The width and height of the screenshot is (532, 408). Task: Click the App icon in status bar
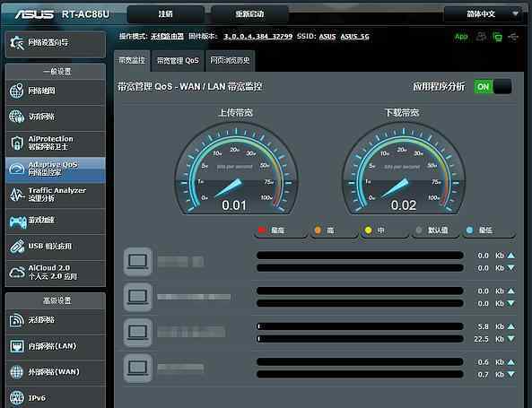[x=461, y=36]
